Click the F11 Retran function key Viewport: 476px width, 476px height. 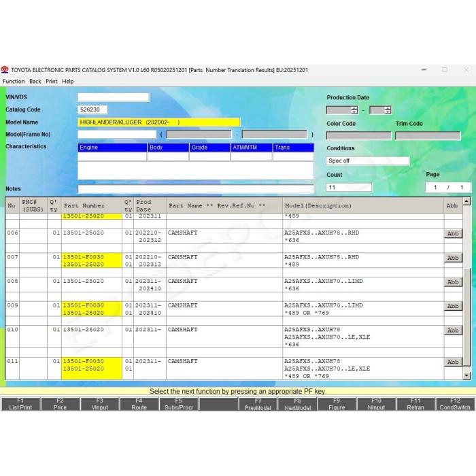coord(415,404)
